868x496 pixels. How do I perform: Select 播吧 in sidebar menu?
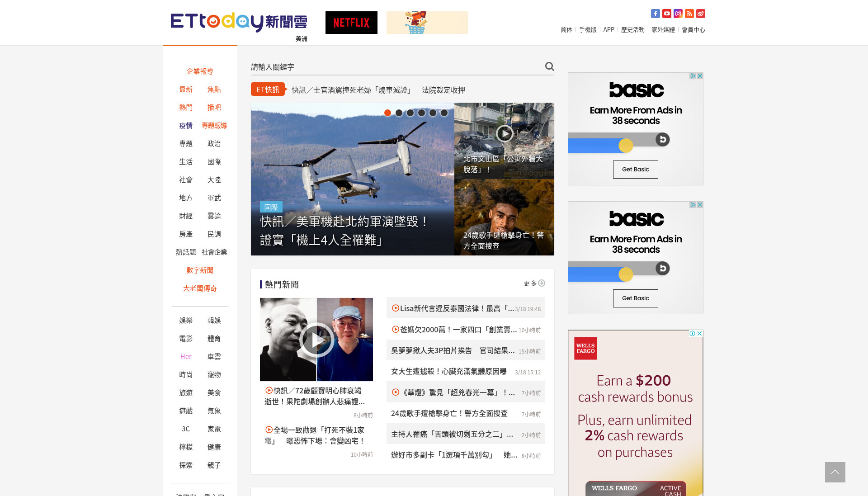(214, 108)
